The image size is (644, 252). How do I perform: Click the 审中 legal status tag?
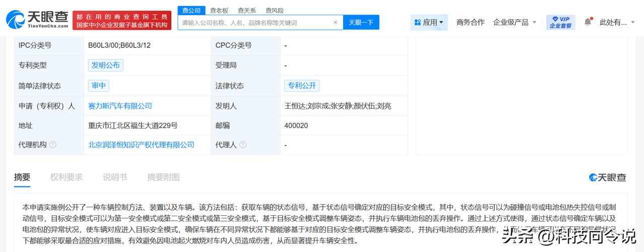(x=99, y=86)
